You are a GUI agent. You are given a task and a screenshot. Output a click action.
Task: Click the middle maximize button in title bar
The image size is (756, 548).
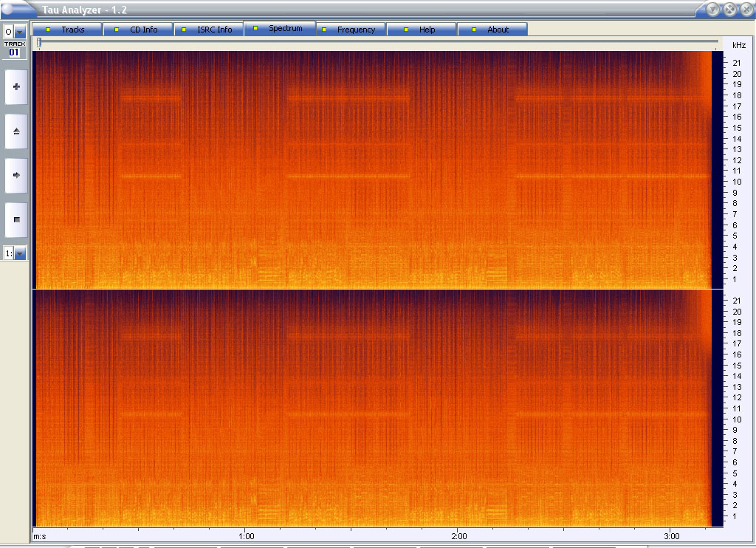coord(729,9)
